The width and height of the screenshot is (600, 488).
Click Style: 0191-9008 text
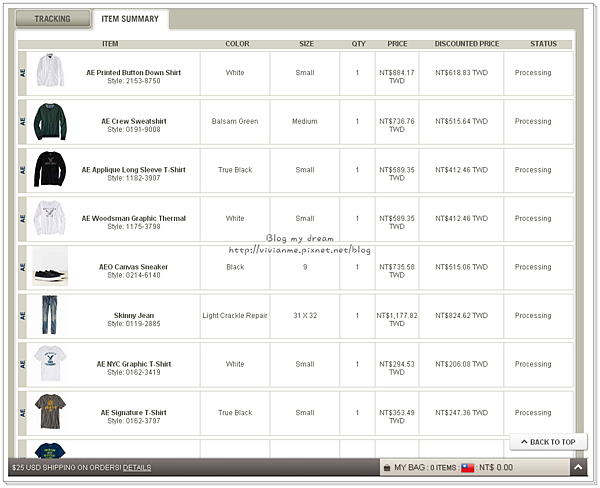tap(134, 129)
